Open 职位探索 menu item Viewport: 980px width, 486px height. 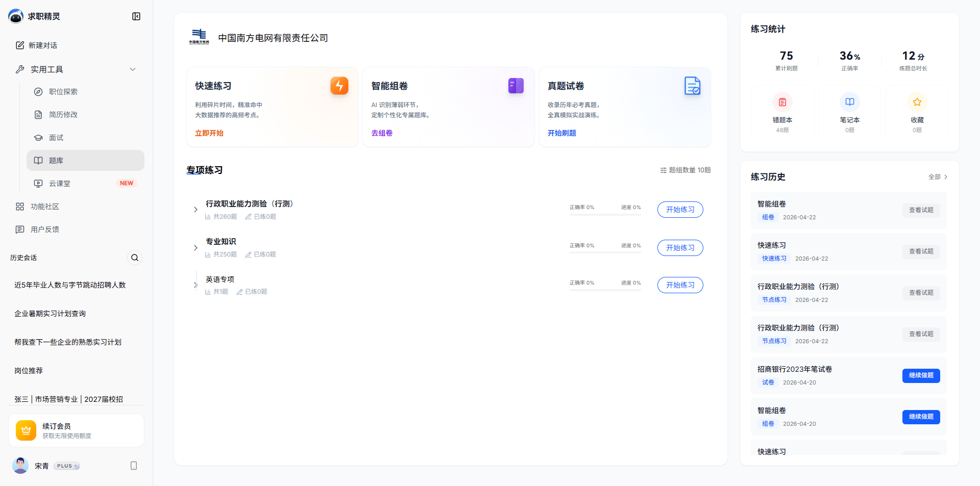(85, 92)
